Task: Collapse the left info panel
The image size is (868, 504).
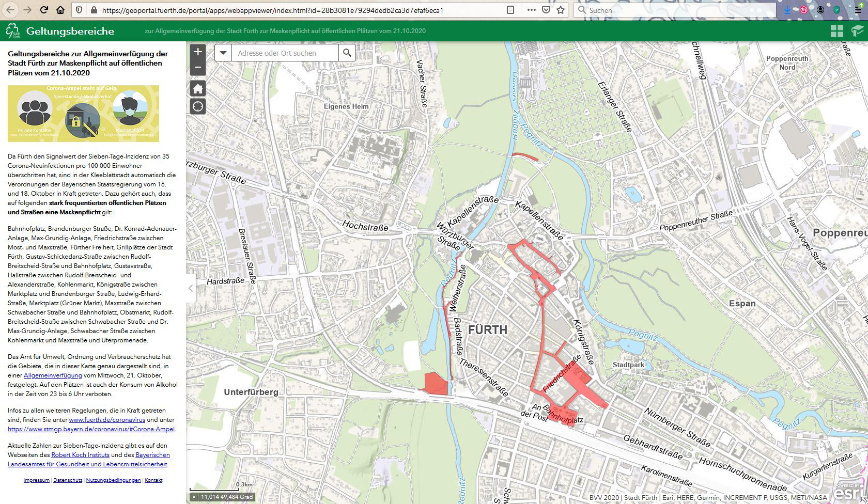Action: tap(191, 288)
